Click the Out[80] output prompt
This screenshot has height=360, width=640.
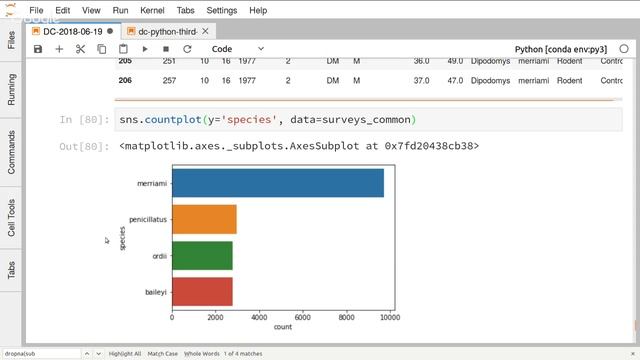click(84, 146)
